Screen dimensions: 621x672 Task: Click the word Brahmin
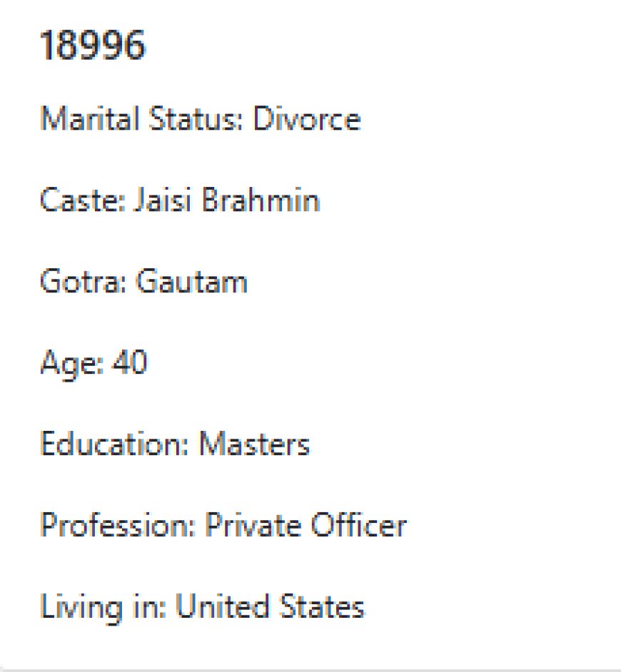pyautogui.click(x=261, y=200)
